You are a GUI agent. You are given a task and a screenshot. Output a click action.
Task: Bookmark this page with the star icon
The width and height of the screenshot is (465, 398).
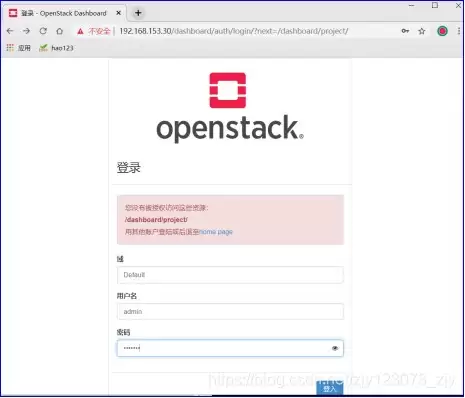pyautogui.click(x=422, y=31)
